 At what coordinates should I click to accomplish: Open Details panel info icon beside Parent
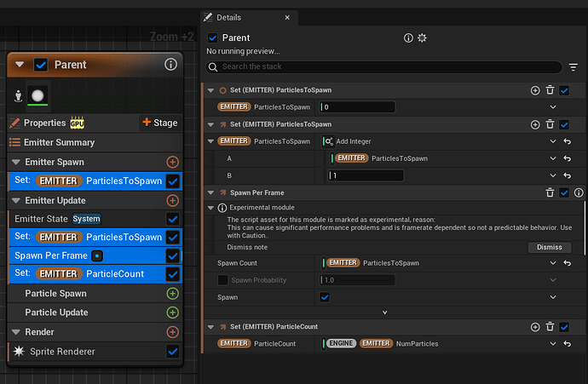tap(408, 37)
